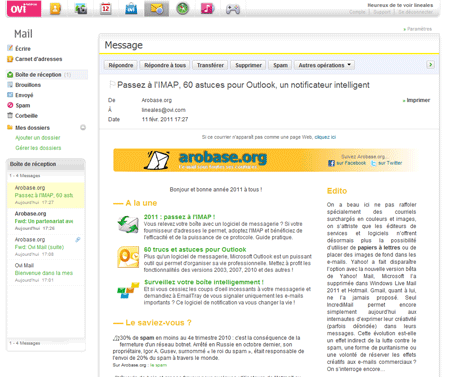Open the Ovi Store shopping bag icon
This screenshot has width=450, height=377.
[131, 9]
